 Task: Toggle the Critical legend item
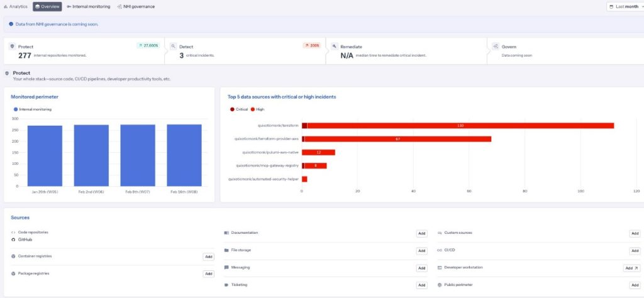click(x=239, y=109)
